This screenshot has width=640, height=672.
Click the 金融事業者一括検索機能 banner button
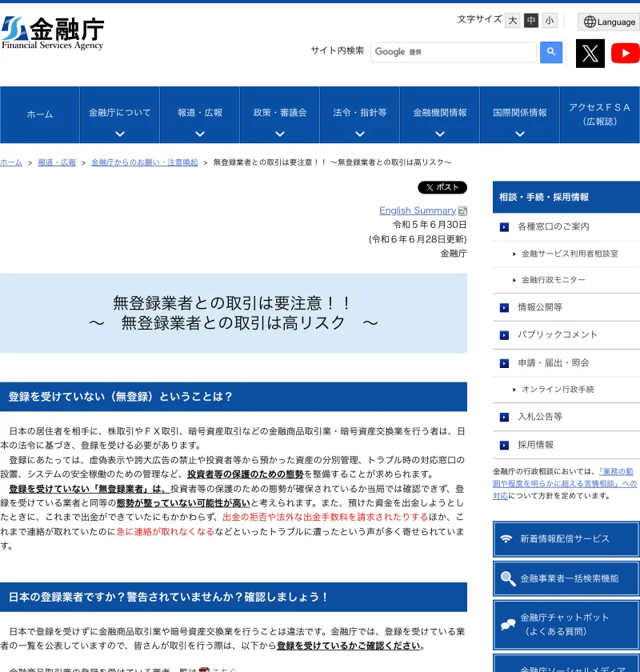(x=566, y=578)
